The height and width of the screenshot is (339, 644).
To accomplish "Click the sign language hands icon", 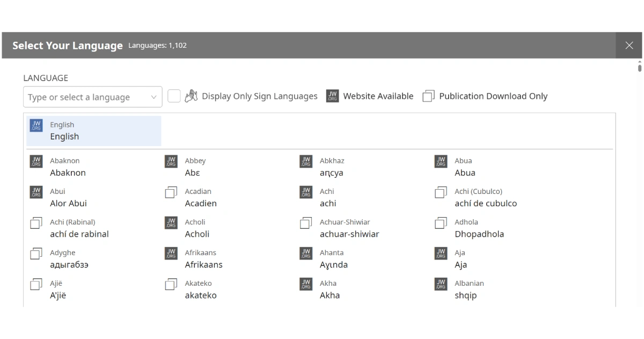I will coord(191,96).
